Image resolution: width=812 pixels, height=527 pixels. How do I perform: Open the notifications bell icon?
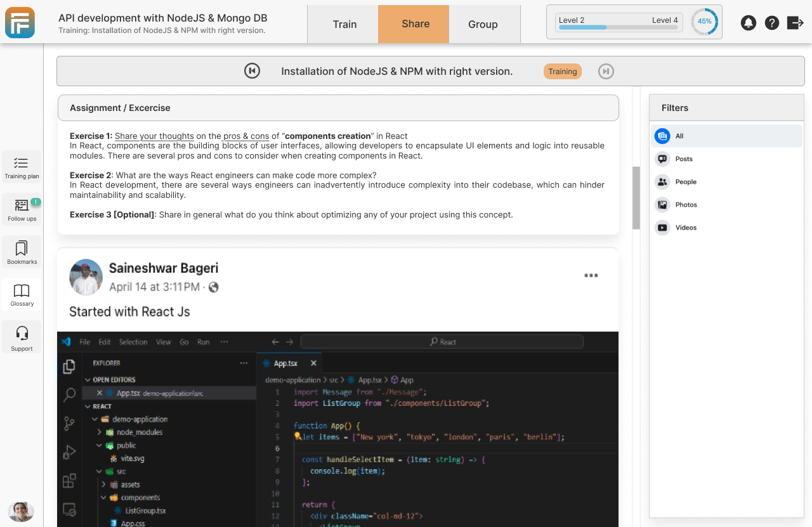749,23
